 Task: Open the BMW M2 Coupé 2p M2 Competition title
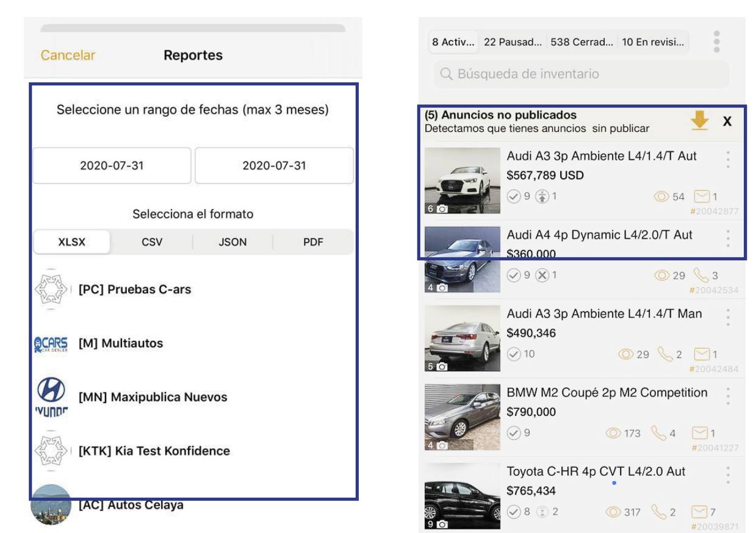[607, 393]
